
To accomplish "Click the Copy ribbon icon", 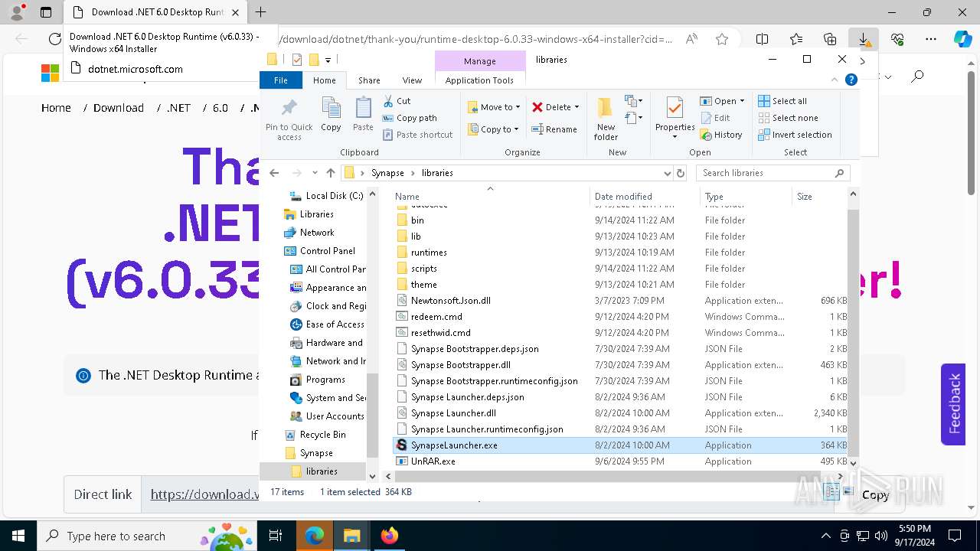I will pos(331,115).
